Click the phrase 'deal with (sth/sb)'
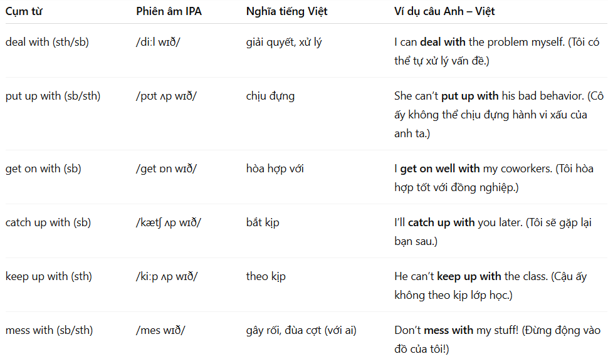Viewport: 608px width, 364px height. pos(47,42)
